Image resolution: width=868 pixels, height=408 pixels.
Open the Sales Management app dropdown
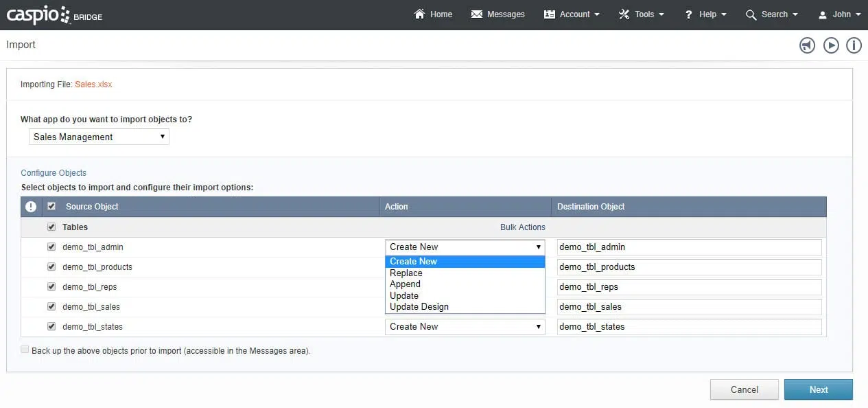click(x=99, y=137)
